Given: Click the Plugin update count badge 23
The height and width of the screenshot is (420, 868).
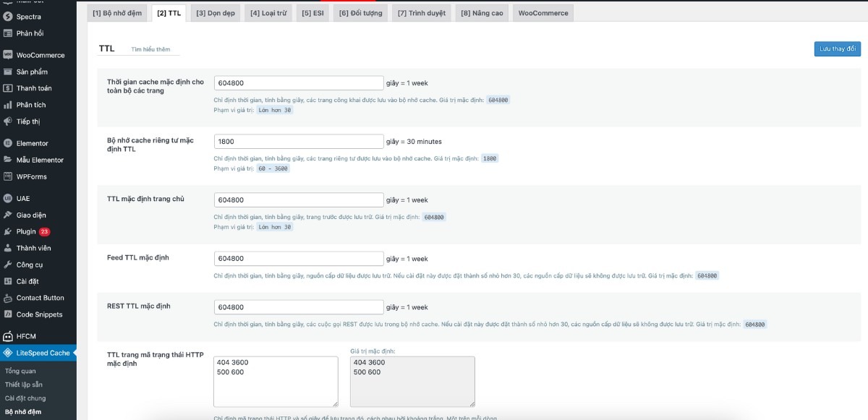Looking at the screenshot, I should [45, 232].
